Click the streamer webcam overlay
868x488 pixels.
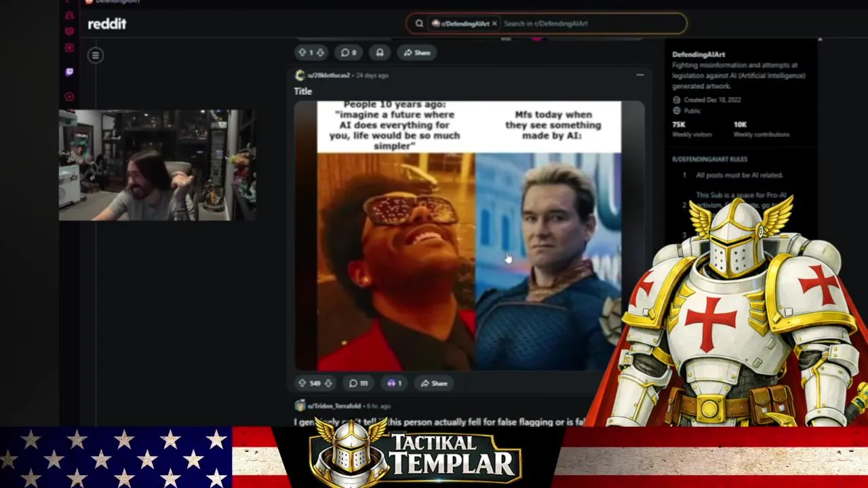(157, 165)
